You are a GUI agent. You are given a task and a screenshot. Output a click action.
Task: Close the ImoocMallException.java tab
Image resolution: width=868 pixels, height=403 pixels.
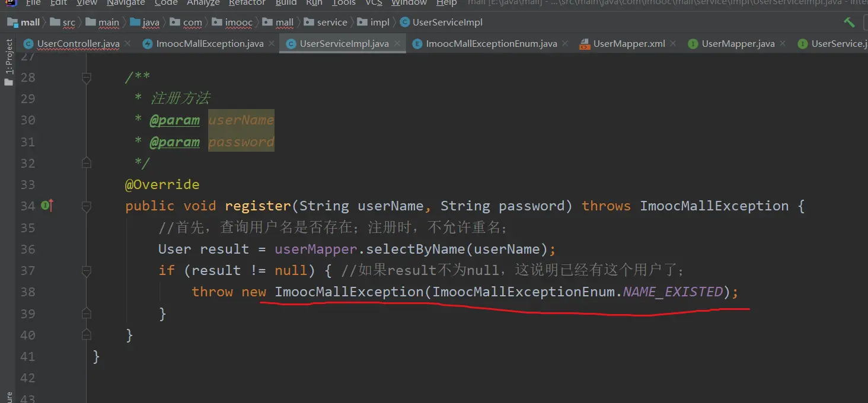click(x=272, y=44)
